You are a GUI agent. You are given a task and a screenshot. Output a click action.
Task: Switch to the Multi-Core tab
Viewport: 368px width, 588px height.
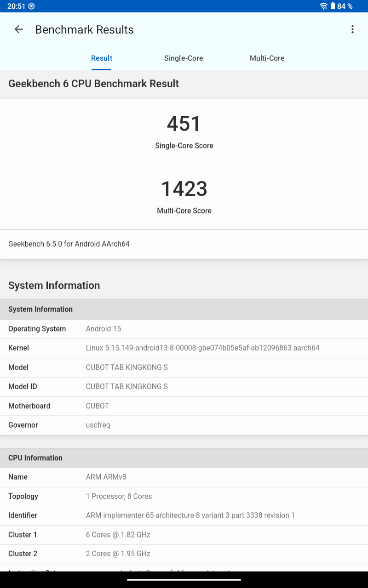pos(267,58)
